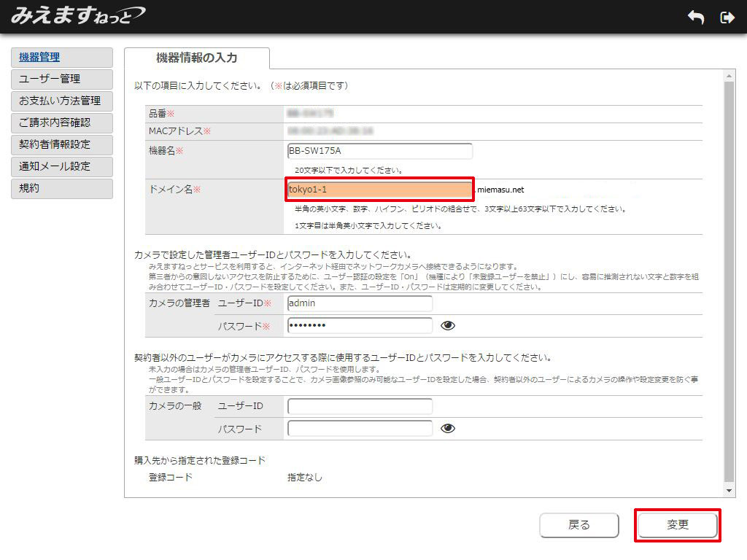Click the logout icon in header
Screen dimensions: 747x560
(727, 17)
